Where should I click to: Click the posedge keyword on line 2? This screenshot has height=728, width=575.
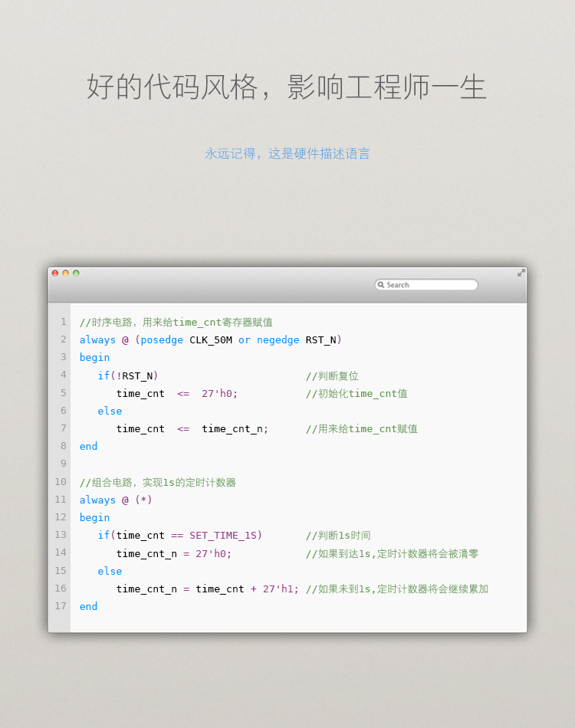pyautogui.click(x=162, y=339)
